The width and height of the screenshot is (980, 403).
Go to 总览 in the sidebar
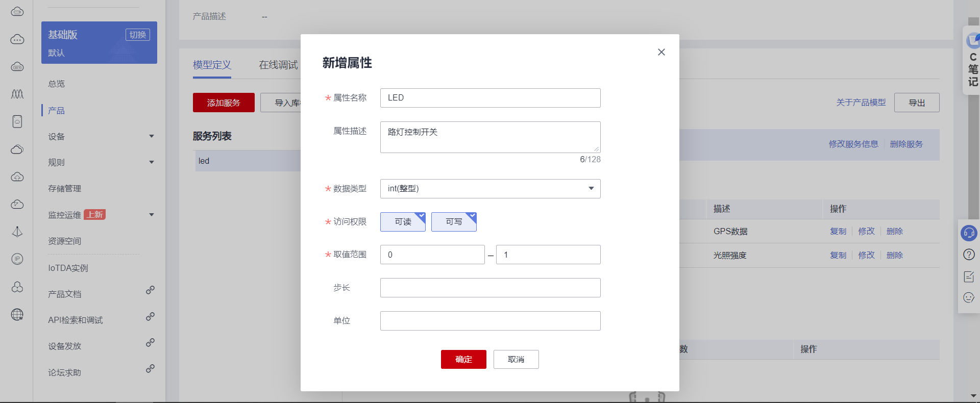[x=57, y=84]
